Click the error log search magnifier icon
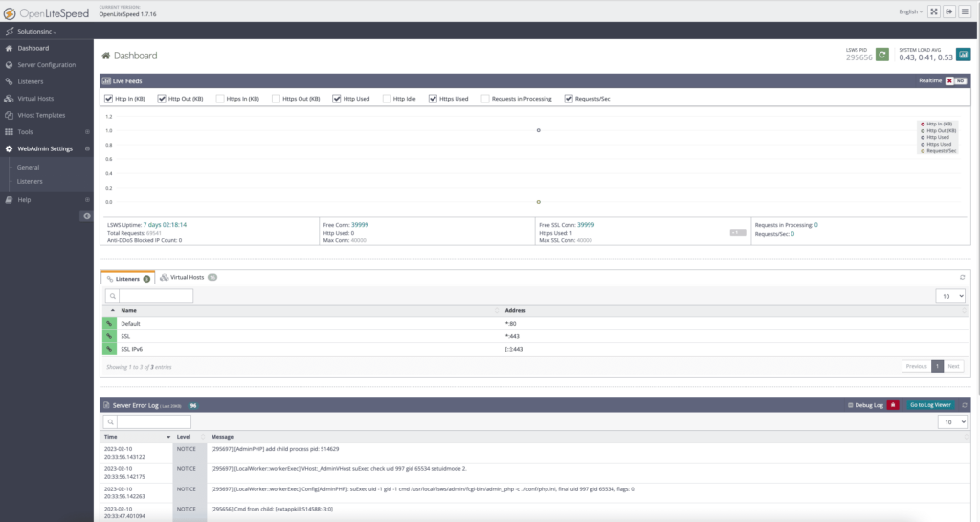 click(111, 422)
